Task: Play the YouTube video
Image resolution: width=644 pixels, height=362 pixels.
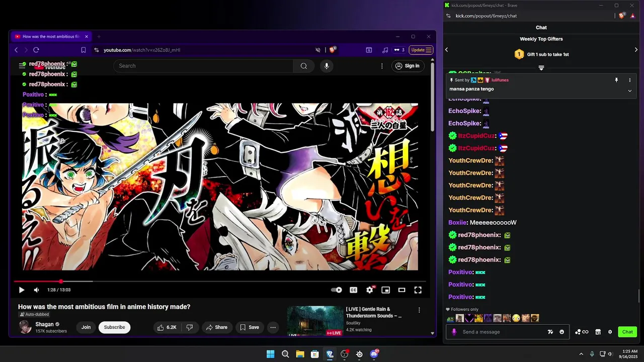Action: pos(21,290)
